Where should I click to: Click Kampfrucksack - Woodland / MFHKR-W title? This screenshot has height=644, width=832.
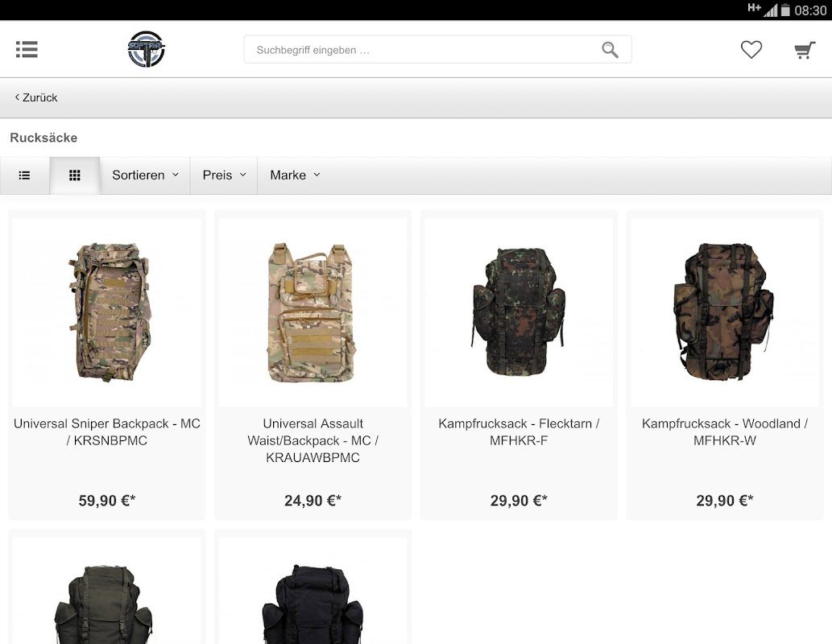(725, 431)
